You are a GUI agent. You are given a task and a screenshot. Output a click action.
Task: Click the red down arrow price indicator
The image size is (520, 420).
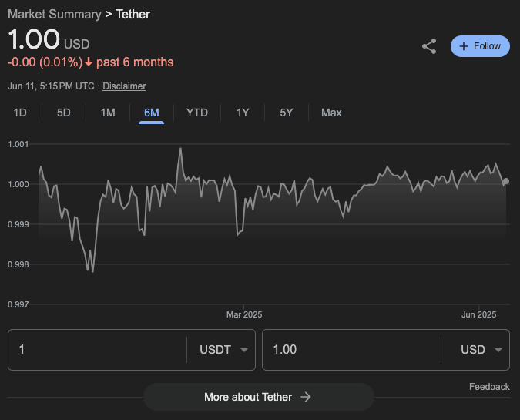(x=89, y=62)
